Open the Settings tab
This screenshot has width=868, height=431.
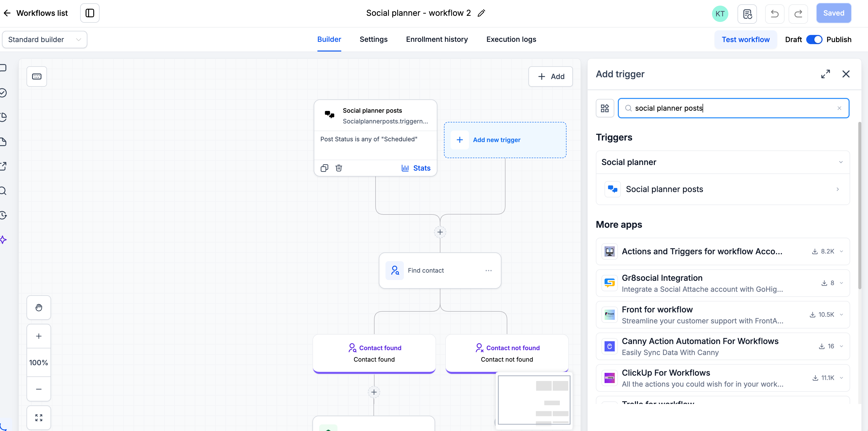373,39
